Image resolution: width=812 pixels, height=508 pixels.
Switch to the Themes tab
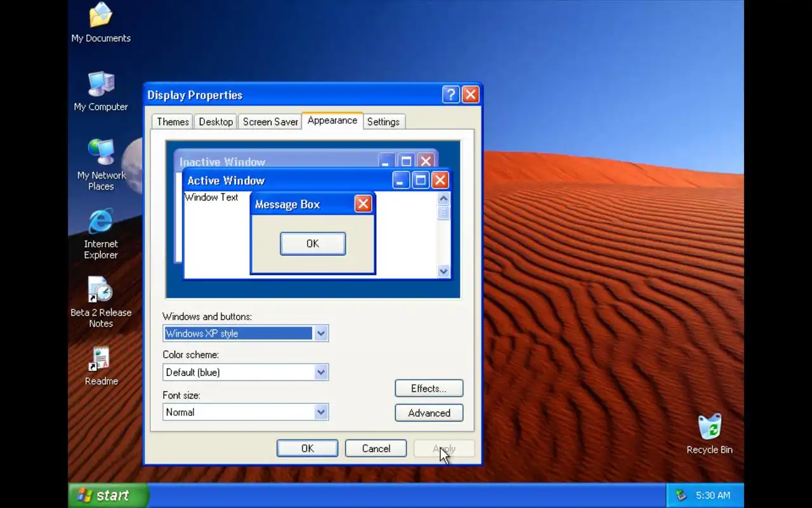tap(173, 122)
